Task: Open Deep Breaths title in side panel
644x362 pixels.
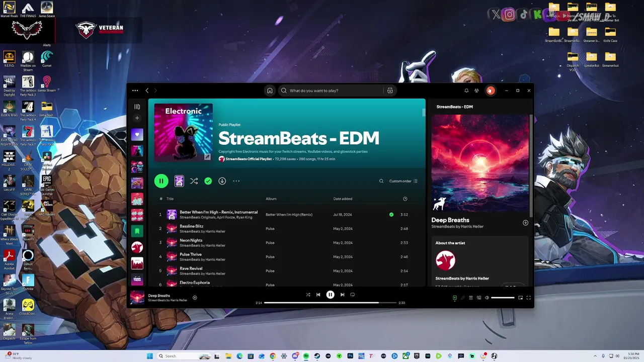Action: 450,220
